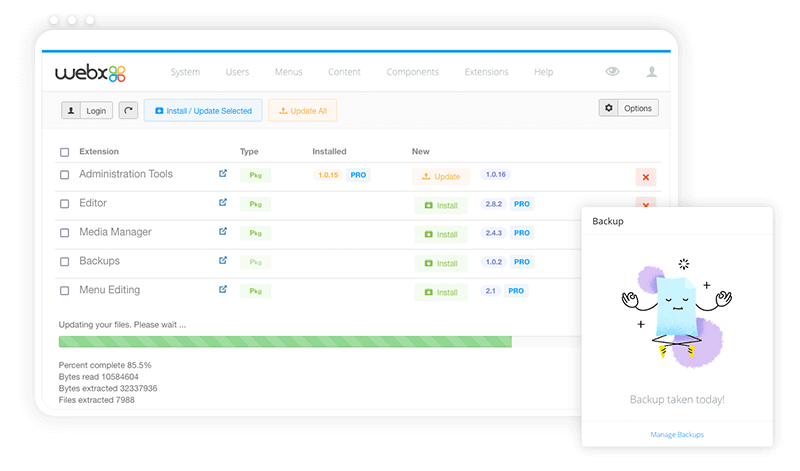Viewport: 800px width, 471px height.
Task: Click the New column header
Action: pyautogui.click(x=420, y=152)
